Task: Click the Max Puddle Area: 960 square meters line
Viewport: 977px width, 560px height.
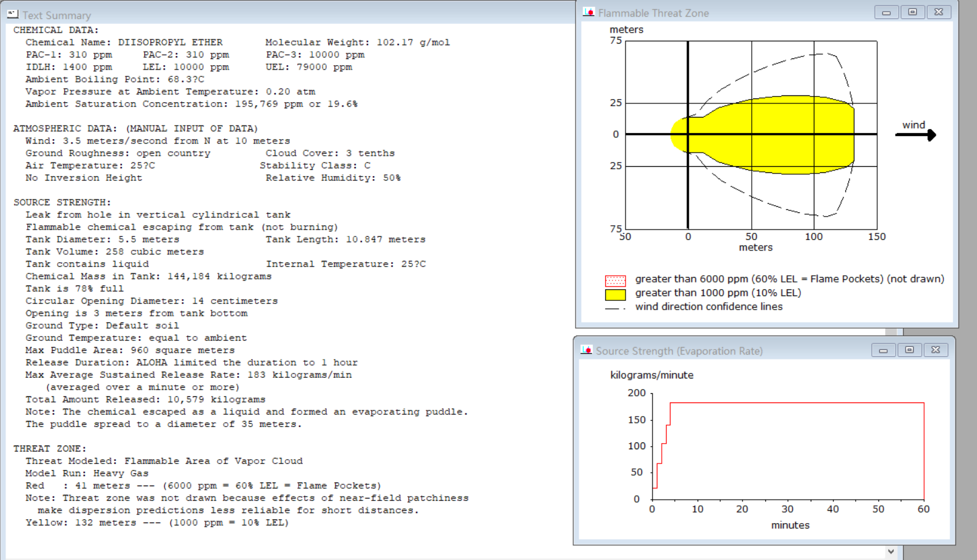Action: (x=130, y=350)
